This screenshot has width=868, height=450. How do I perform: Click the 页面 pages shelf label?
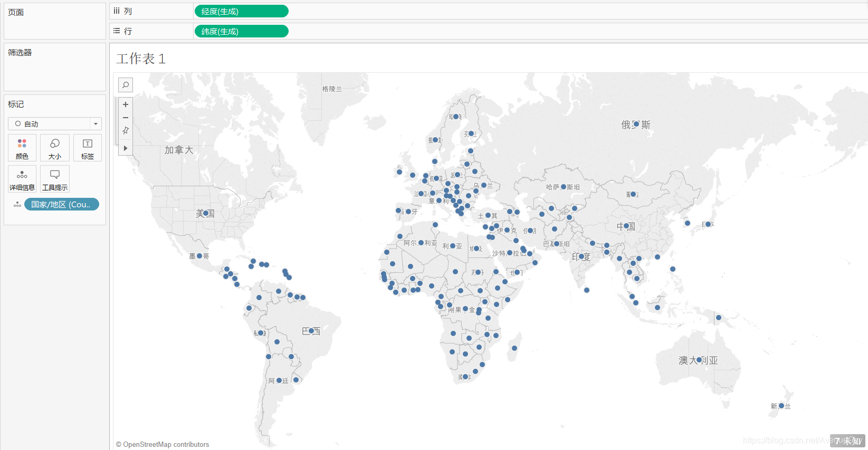coord(16,12)
